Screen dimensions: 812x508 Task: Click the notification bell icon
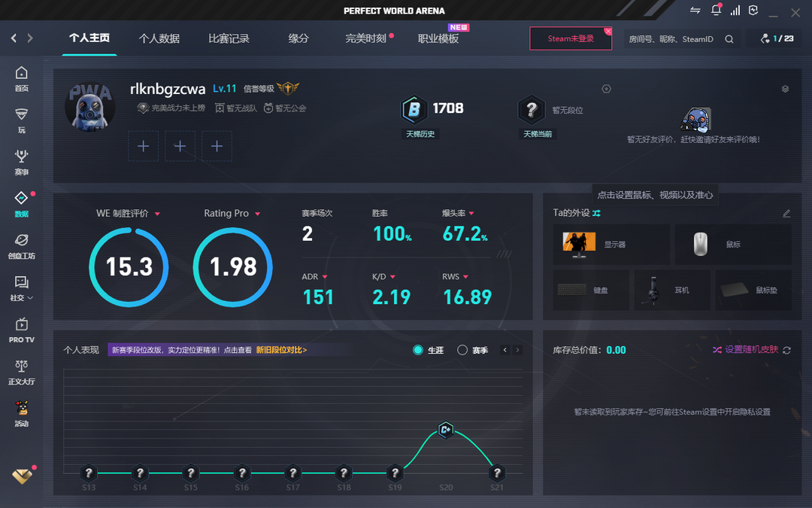[716, 11]
